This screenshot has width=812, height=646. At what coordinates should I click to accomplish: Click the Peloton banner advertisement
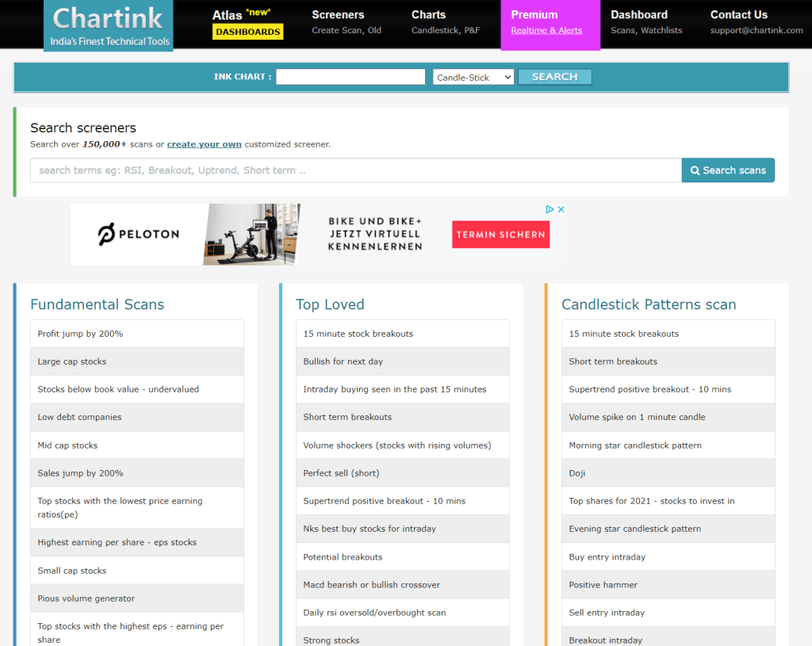(317, 235)
